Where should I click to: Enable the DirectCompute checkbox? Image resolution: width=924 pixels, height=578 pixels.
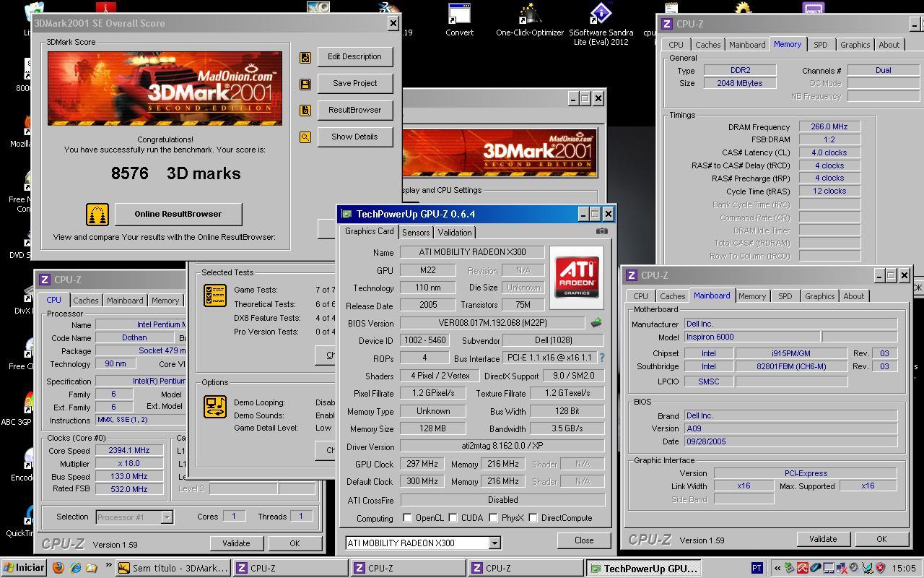click(x=533, y=518)
